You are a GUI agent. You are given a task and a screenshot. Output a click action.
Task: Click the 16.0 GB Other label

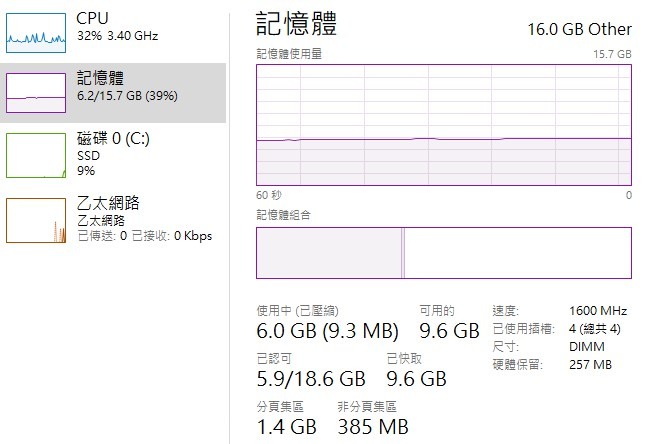pyautogui.click(x=579, y=28)
